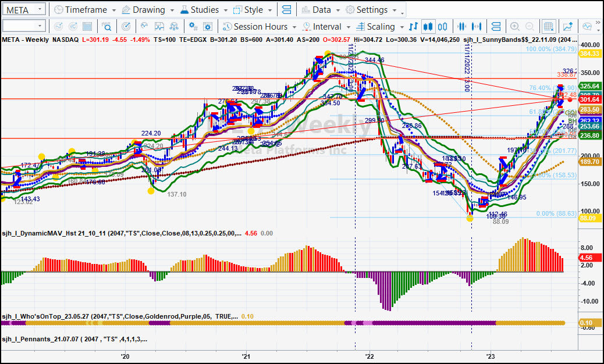Increase bar spacing with the wide-bars icon
Image resolution: width=604 pixels, height=364 pixels.
[x=477, y=27]
